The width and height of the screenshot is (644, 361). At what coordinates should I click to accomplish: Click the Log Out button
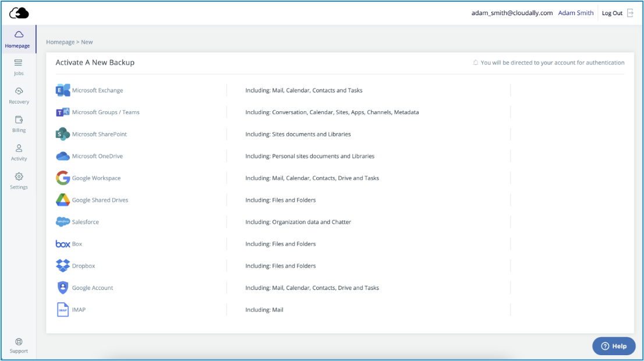click(612, 13)
